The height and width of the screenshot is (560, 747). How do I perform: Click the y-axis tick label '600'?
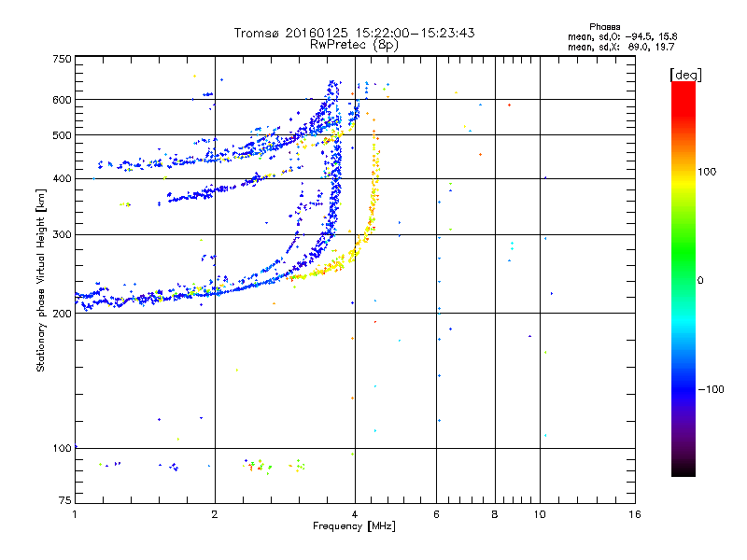(x=62, y=100)
